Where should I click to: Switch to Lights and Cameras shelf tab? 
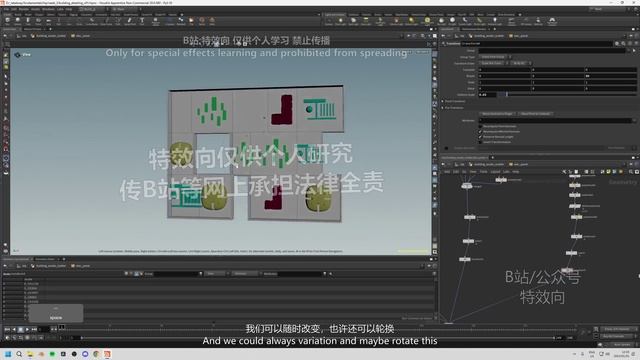[336, 15]
